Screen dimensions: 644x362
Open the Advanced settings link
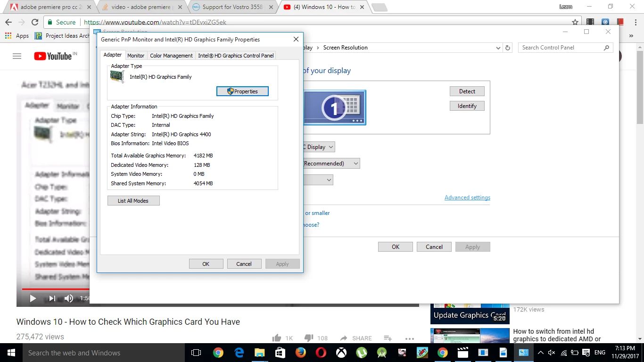click(x=467, y=197)
